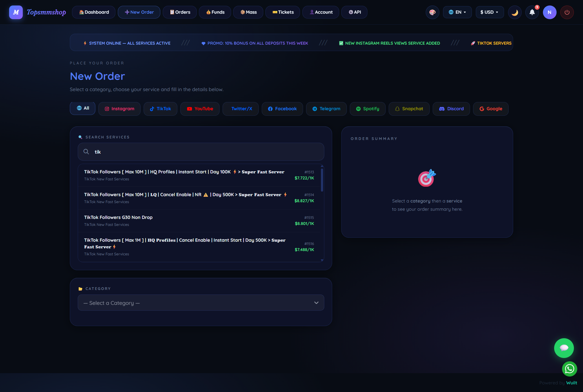Filter services by Snapchat

tap(409, 109)
